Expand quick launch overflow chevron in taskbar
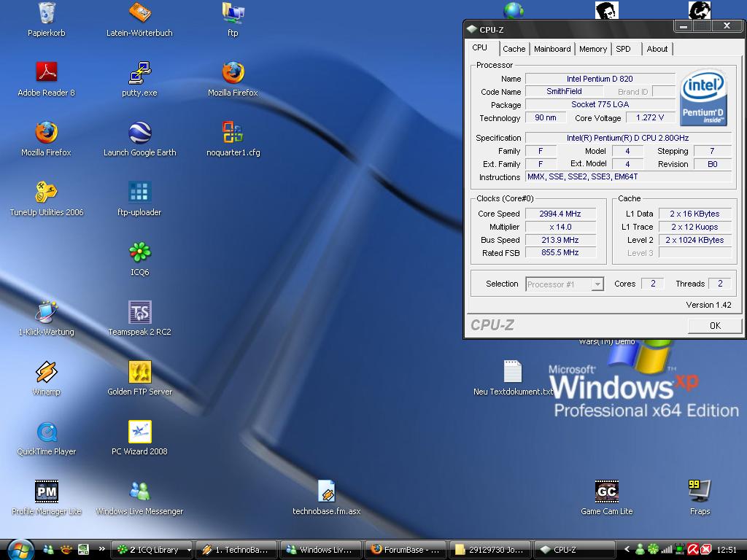747x560 pixels. tap(101, 550)
